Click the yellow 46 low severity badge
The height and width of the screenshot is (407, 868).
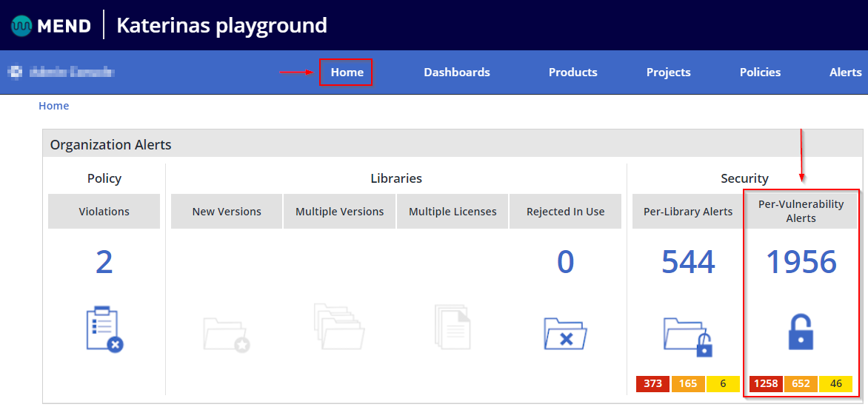point(836,384)
